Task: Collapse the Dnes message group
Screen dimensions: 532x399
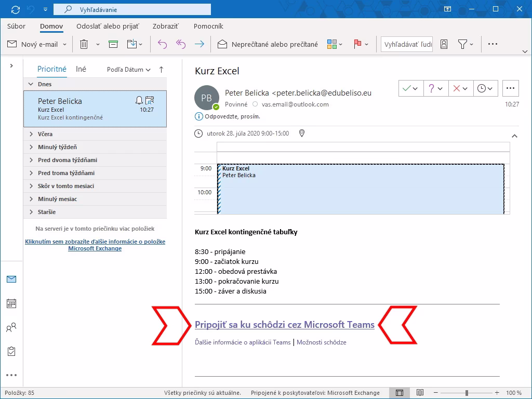Action: coord(31,84)
